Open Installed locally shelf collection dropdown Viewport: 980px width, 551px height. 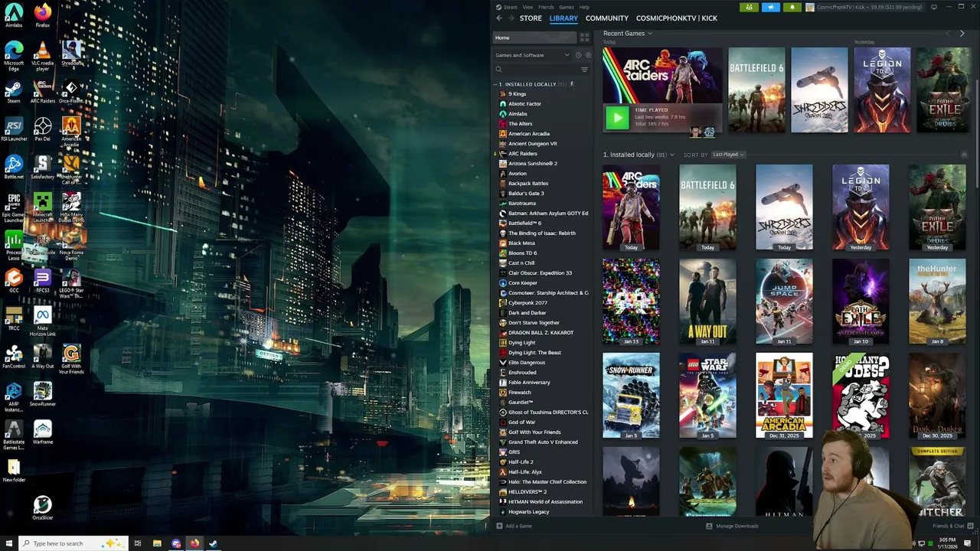[x=672, y=155]
